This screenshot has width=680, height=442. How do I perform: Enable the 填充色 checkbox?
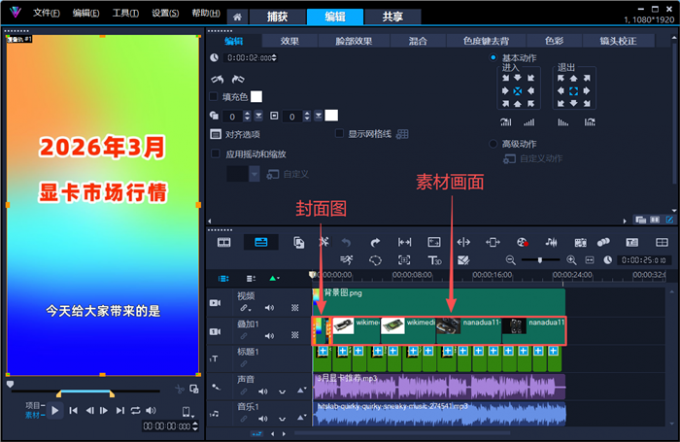click(213, 96)
